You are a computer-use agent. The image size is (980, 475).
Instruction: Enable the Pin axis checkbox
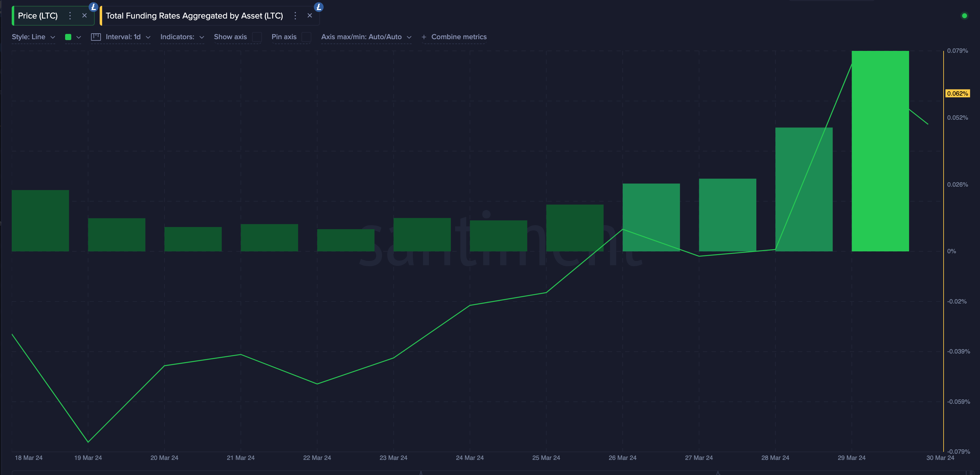(x=307, y=37)
